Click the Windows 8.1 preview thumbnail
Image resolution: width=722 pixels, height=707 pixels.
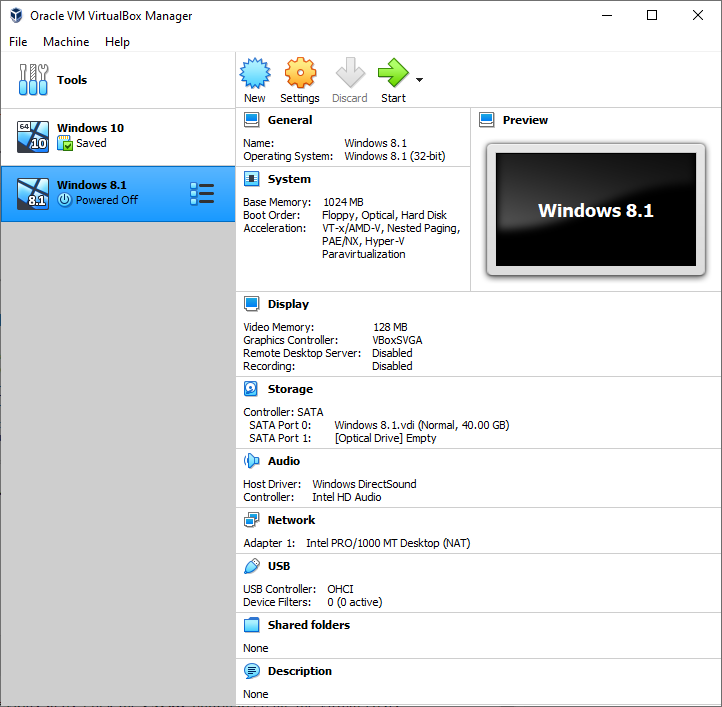[595, 210]
